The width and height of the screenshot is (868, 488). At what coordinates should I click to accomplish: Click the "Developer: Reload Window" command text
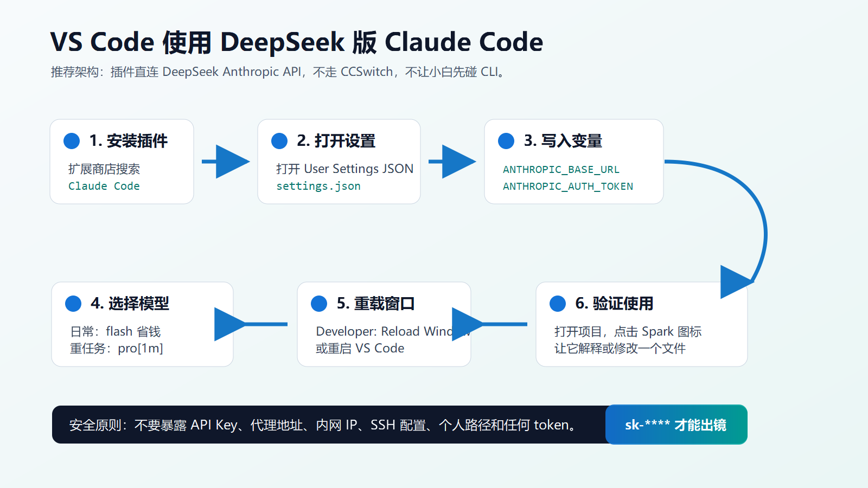coord(393,331)
